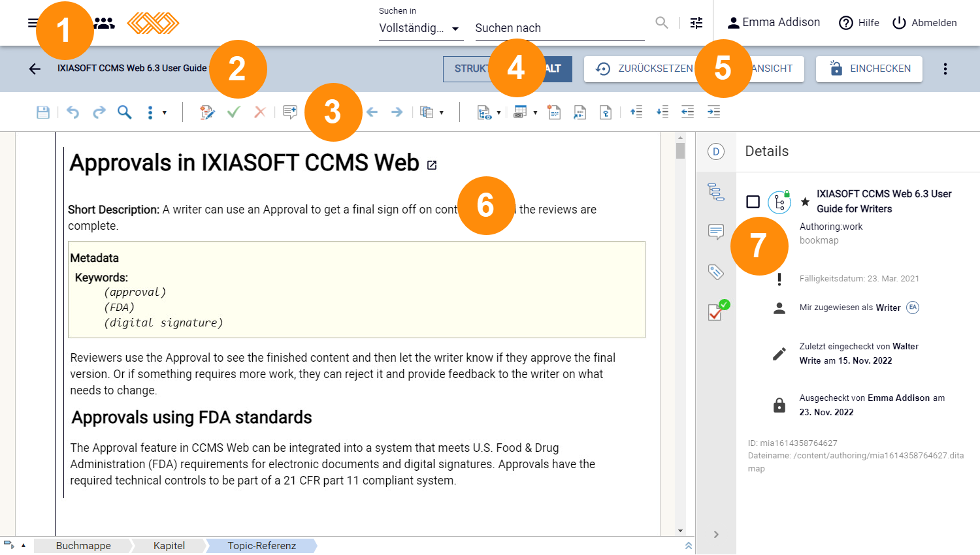Open the comments side panel icon
Viewport: 980px width, 555px height.
coord(716,232)
